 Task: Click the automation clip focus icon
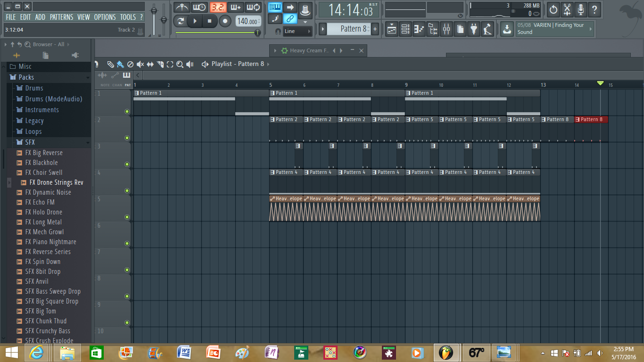pyautogui.click(x=115, y=75)
